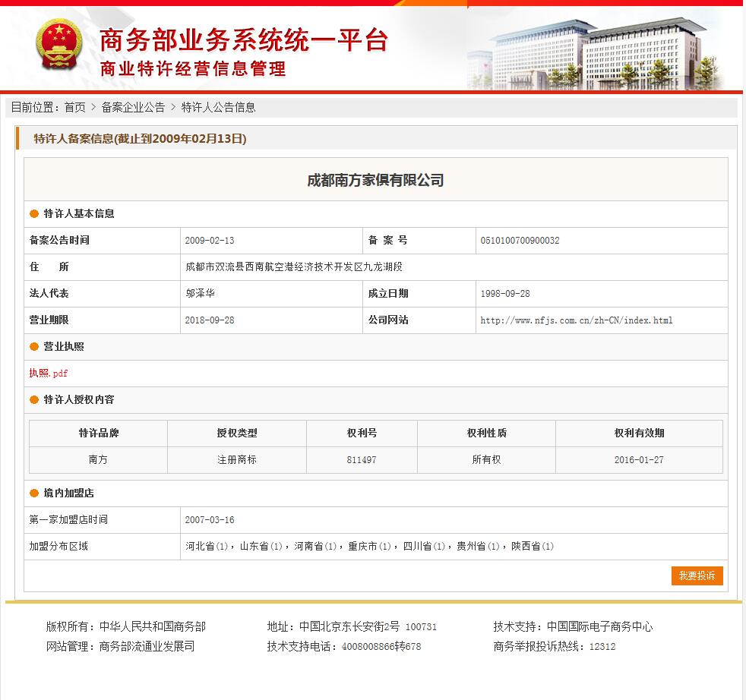Image resolution: width=746 pixels, height=700 pixels.
Task: Click the orange bullet beside 境内加盟店
Action: (x=34, y=493)
